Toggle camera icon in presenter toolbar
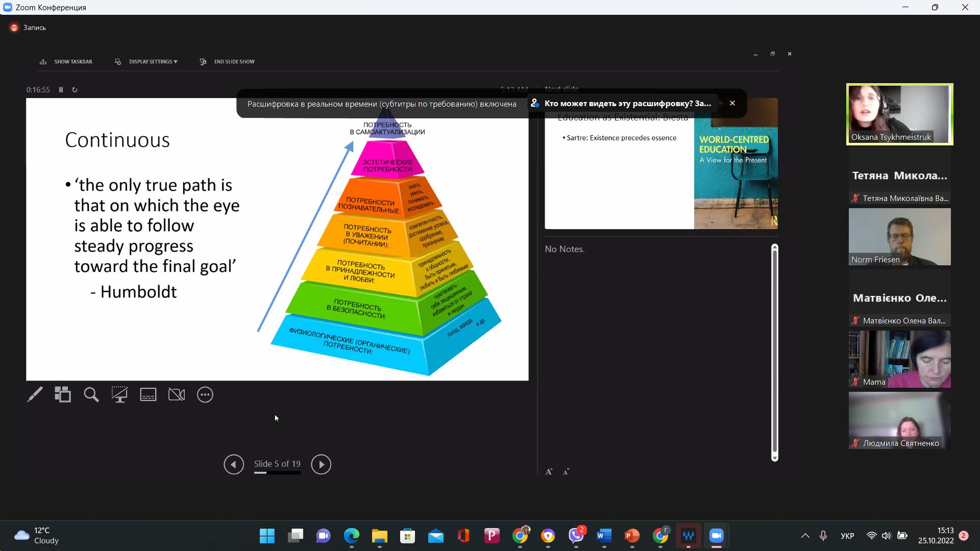This screenshot has width=980, height=551. pos(177,394)
